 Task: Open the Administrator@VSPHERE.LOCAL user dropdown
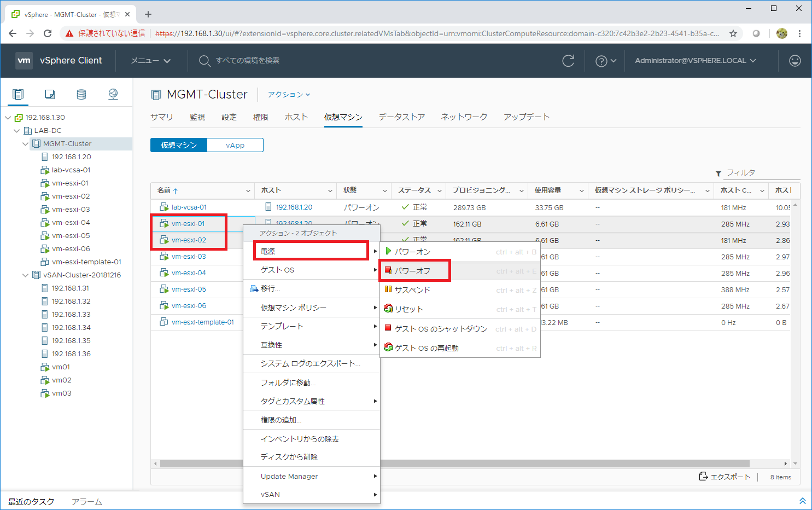(x=696, y=61)
